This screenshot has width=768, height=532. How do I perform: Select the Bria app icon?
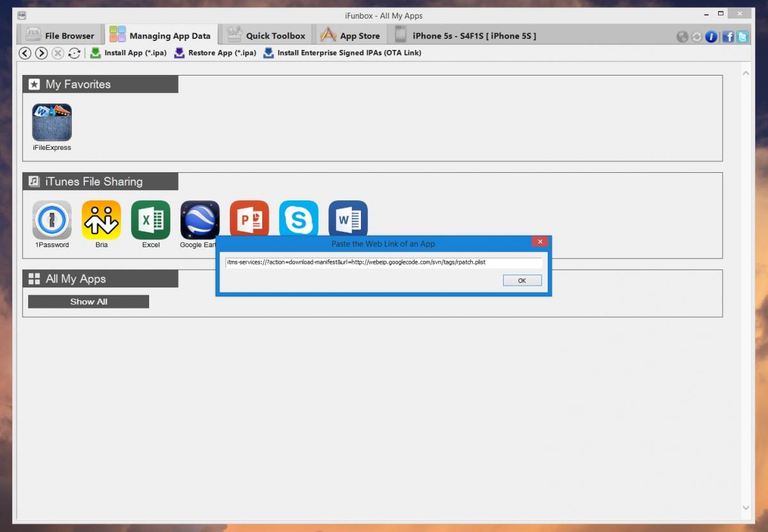point(101,220)
